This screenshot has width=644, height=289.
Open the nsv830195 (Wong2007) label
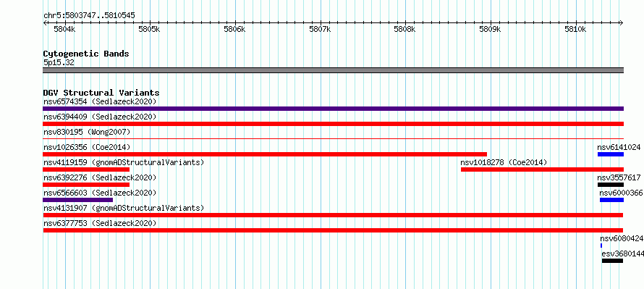coord(87,132)
